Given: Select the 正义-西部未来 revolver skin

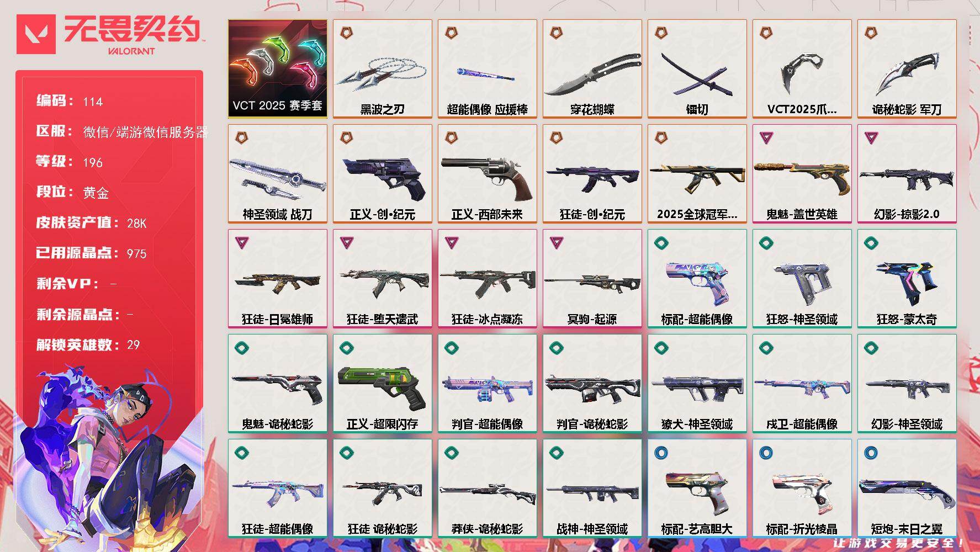Looking at the screenshot, I should [x=488, y=174].
